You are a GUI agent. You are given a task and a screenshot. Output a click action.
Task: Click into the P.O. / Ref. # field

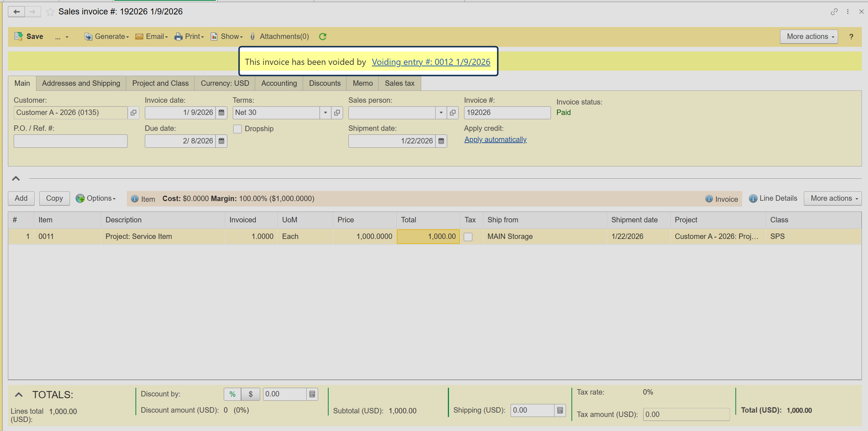[71, 141]
